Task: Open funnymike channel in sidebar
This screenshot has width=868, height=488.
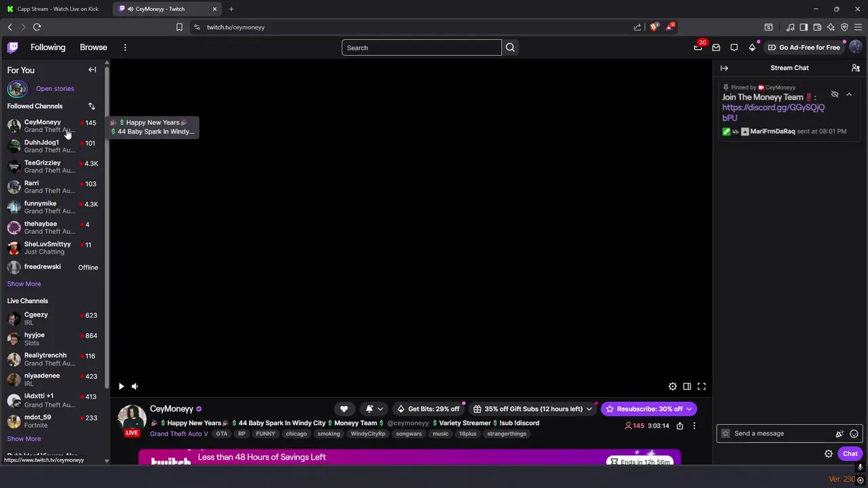Action: 53,207
